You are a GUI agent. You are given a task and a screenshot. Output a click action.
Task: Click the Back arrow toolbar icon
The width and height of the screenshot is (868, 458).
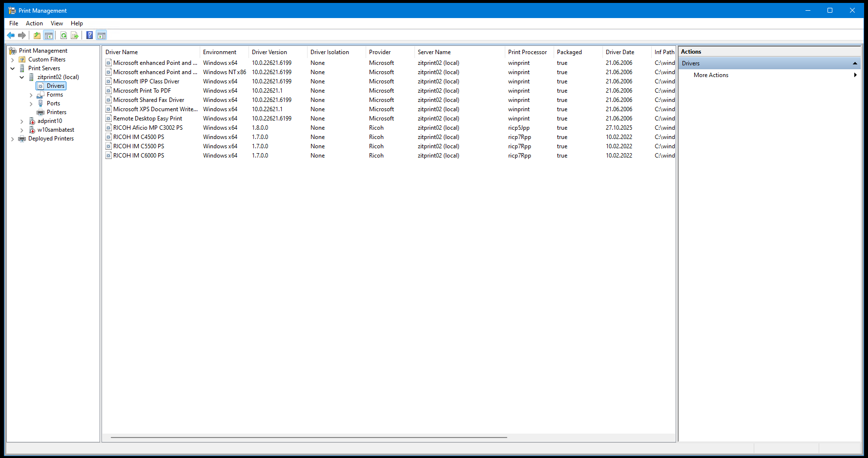pyautogui.click(x=11, y=35)
